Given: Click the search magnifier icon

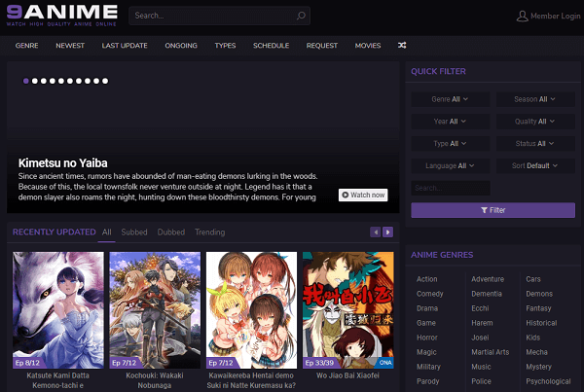Looking at the screenshot, I should (301, 16).
